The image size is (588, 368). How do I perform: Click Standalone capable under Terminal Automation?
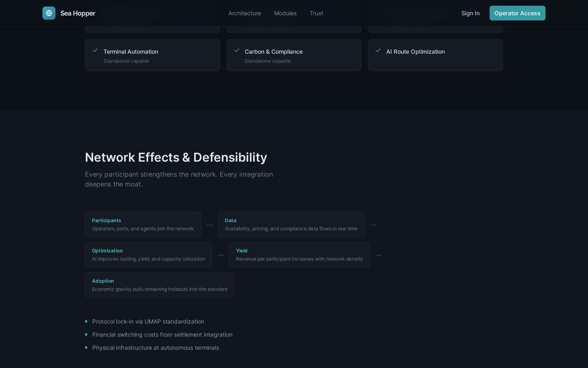pos(126,61)
